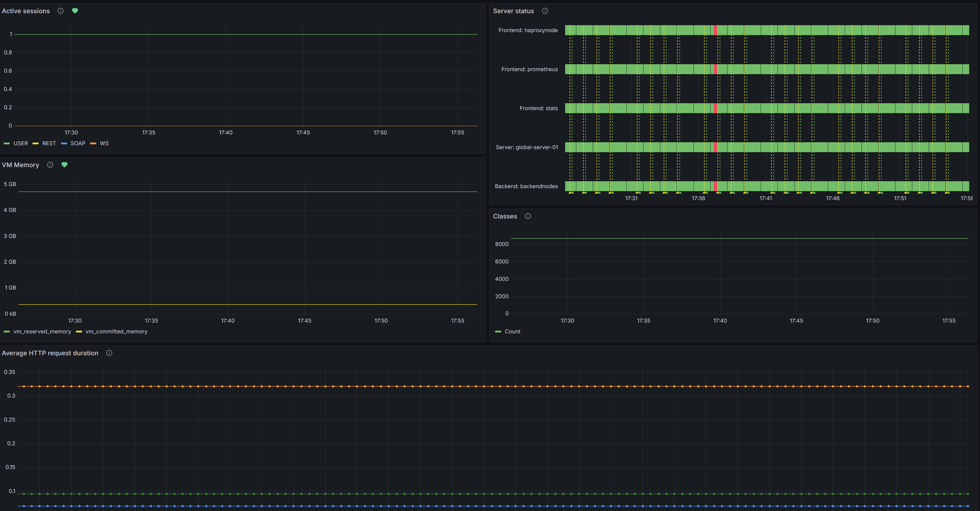Open the Active sessions panel title menu
The image size is (980, 511).
pos(25,11)
